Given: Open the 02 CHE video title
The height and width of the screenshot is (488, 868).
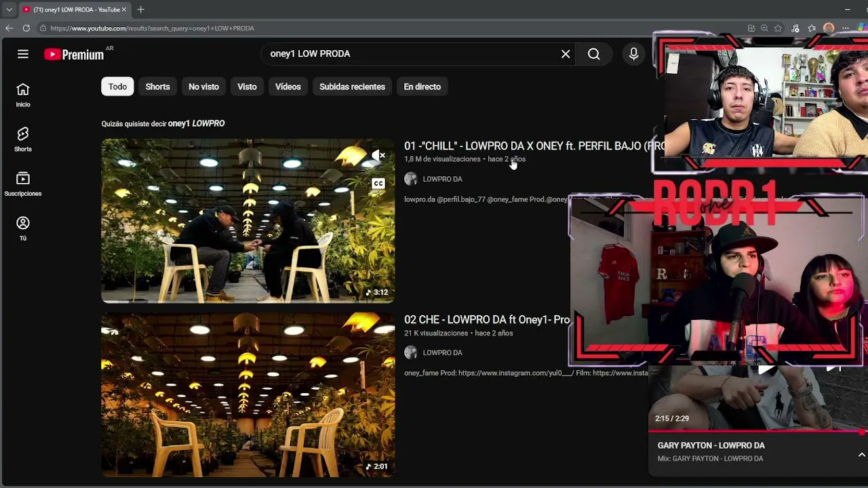Looking at the screenshot, I should [x=486, y=319].
